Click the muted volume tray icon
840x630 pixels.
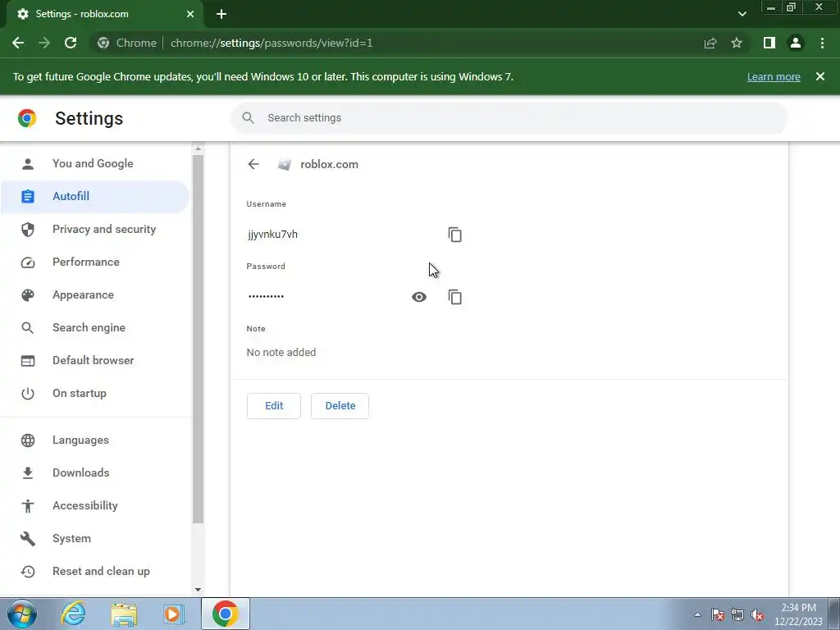757,614
